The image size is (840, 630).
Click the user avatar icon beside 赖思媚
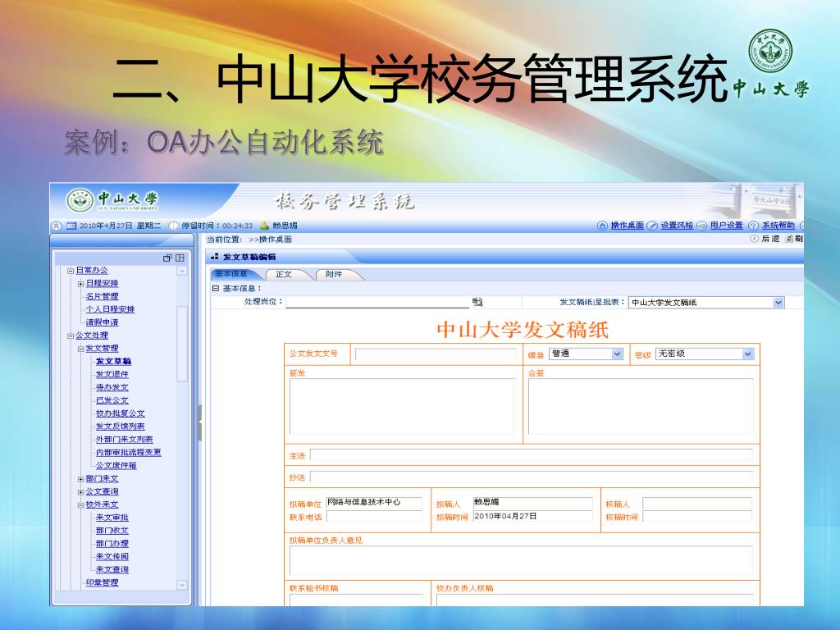click(265, 226)
